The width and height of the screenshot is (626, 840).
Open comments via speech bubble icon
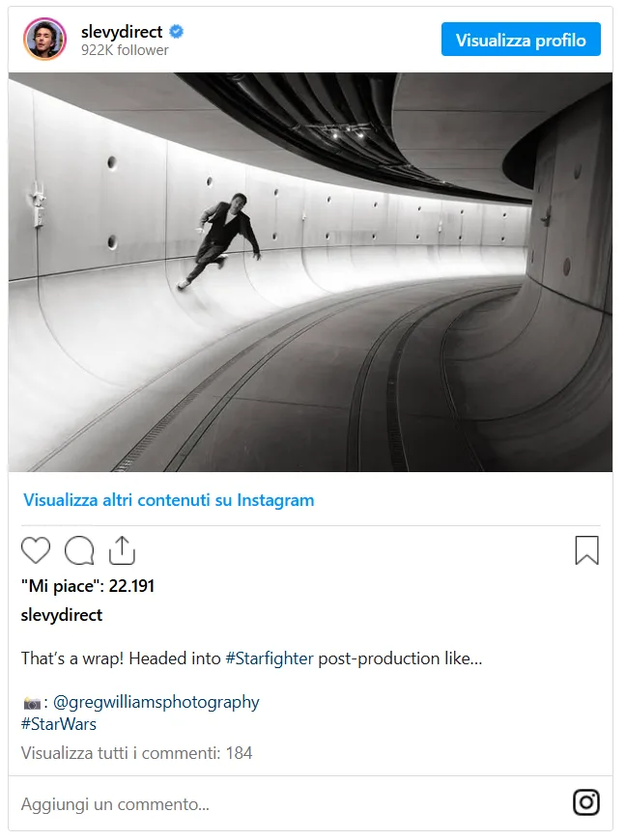79,550
